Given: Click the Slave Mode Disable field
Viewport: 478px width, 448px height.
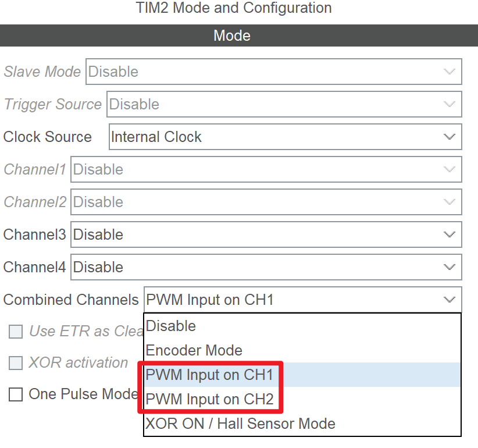Looking at the screenshot, I should click(x=262, y=72).
